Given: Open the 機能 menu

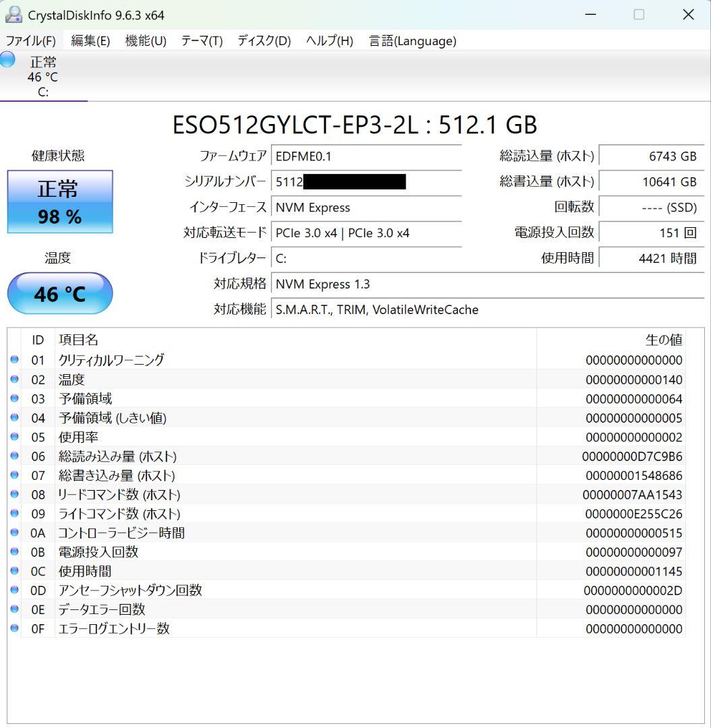Looking at the screenshot, I should [144, 41].
